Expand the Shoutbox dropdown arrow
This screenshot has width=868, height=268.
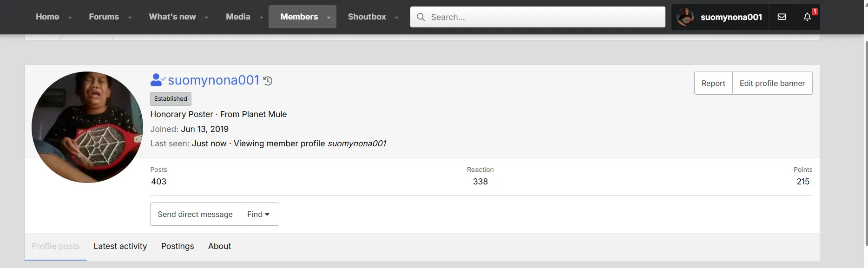click(x=396, y=17)
